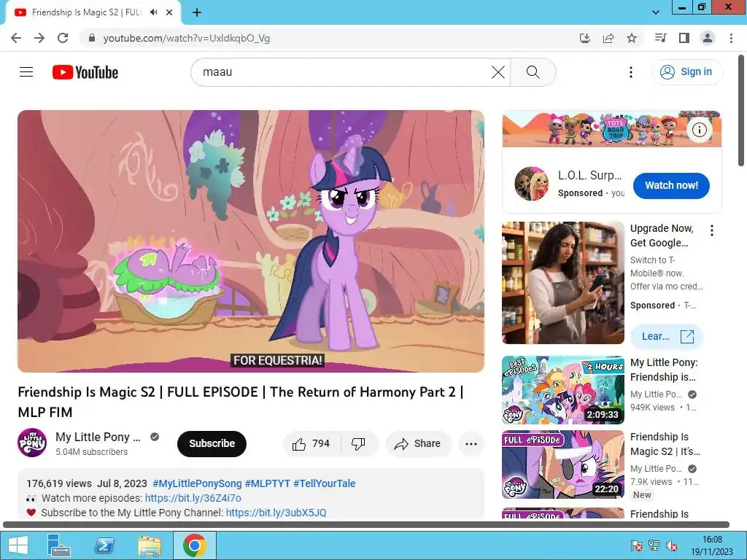Go back in the browser
This screenshot has height=560, width=747.
point(16,38)
